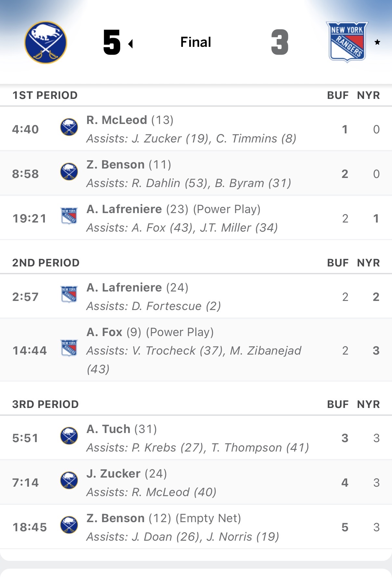This screenshot has height=582, width=392.
Task: Tap the 1ST PERIOD section header
Action: pos(45,95)
